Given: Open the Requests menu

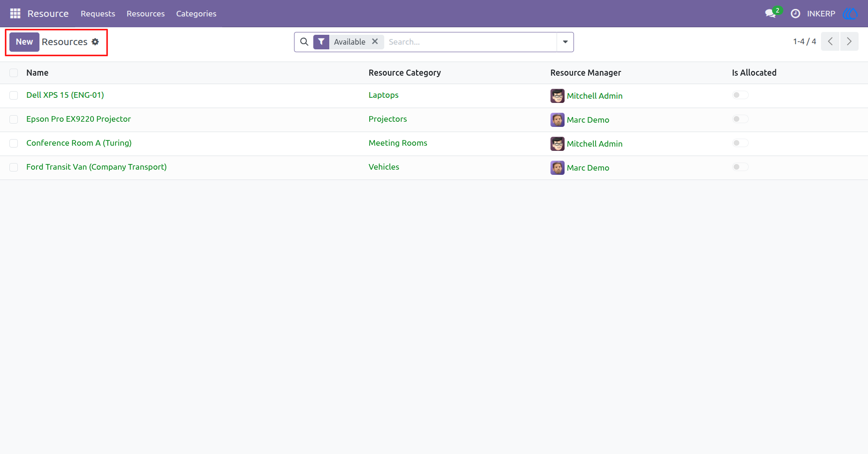Looking at the screenshot, I should [x=98, y=14].
